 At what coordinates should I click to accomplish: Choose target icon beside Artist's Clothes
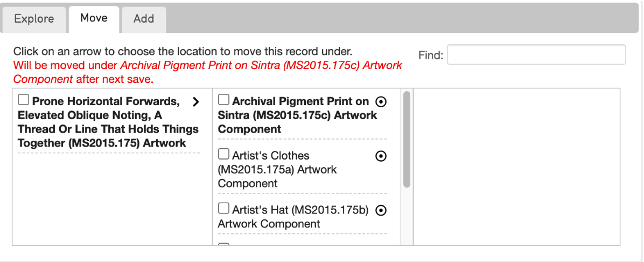click(x=381, y=156)
